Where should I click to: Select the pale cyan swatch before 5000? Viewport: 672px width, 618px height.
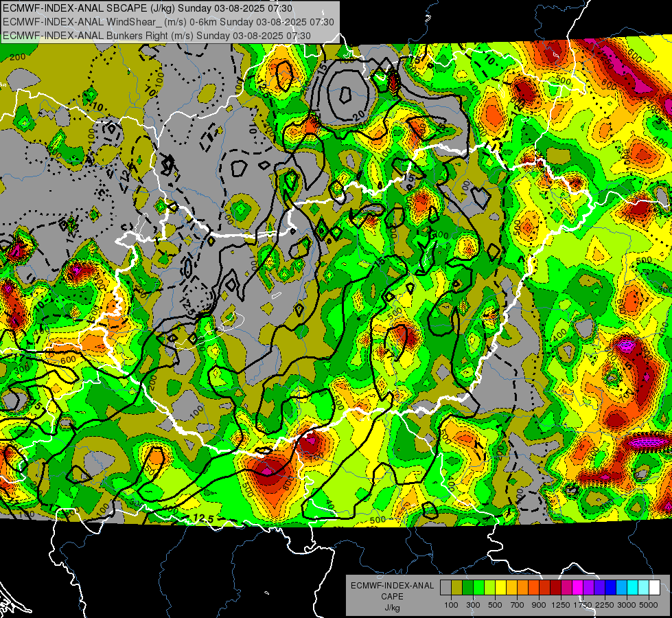(x=644, y=588)
